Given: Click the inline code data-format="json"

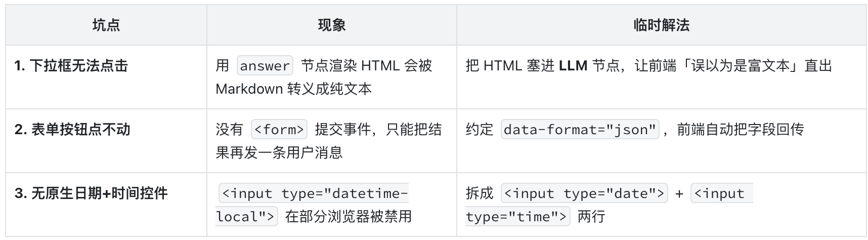Looking at the screenshot, I should (580, 130).
